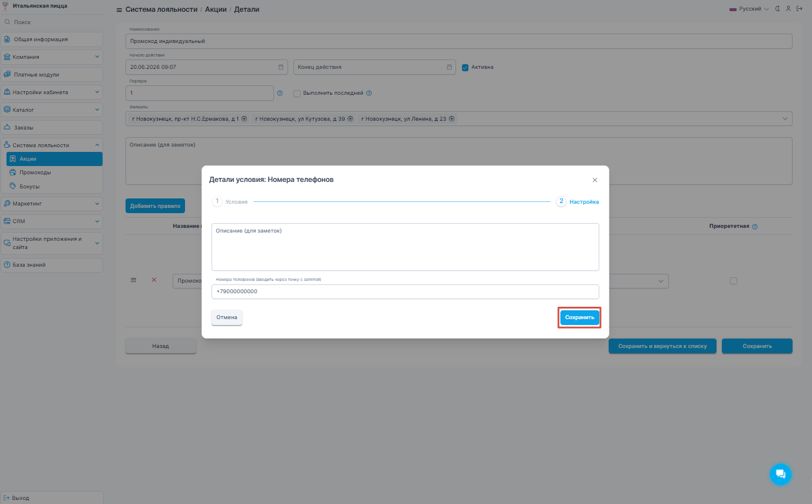This screenshot has height=504, width=812.
Task: Select Акции submenu item
Action: (x=54, y=159)
